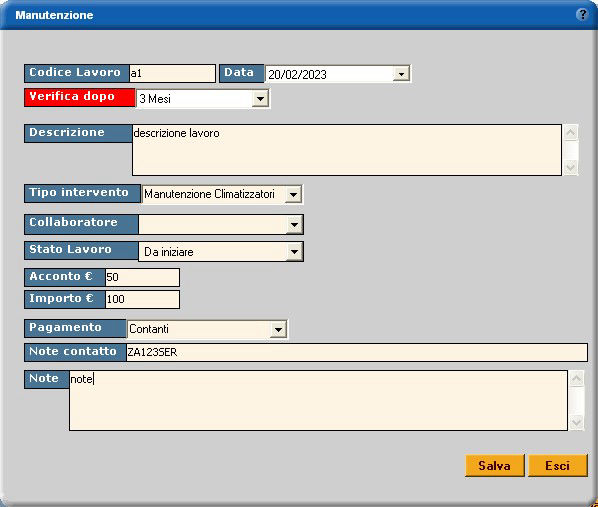This screenshot has height=507, width=598.
Task: Click the Note contatto text field
Action: coord(357,352)
